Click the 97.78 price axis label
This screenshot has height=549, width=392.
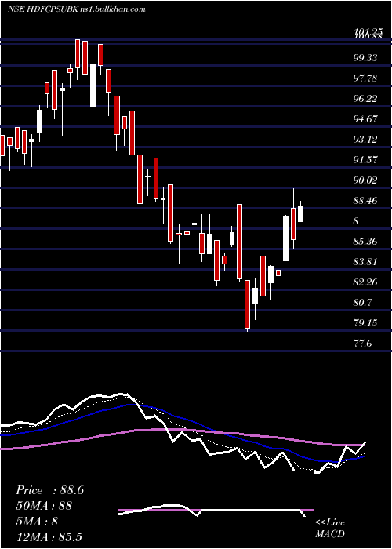(366, 78)
